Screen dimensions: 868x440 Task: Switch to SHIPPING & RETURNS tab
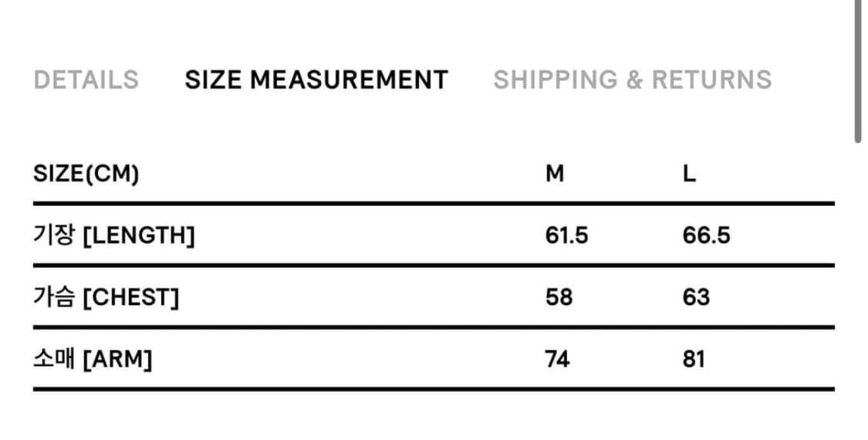pos(632,80)
